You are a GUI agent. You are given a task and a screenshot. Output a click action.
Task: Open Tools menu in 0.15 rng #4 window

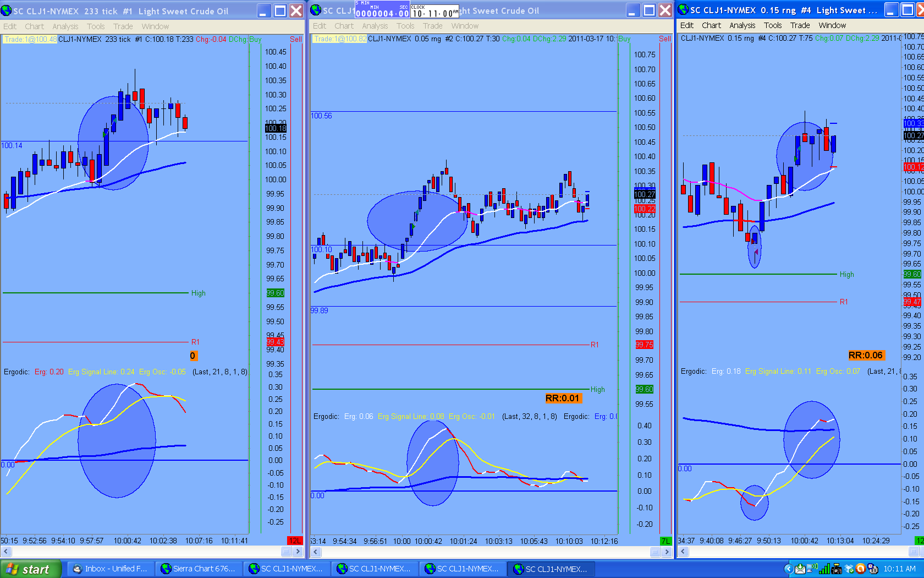773,25
